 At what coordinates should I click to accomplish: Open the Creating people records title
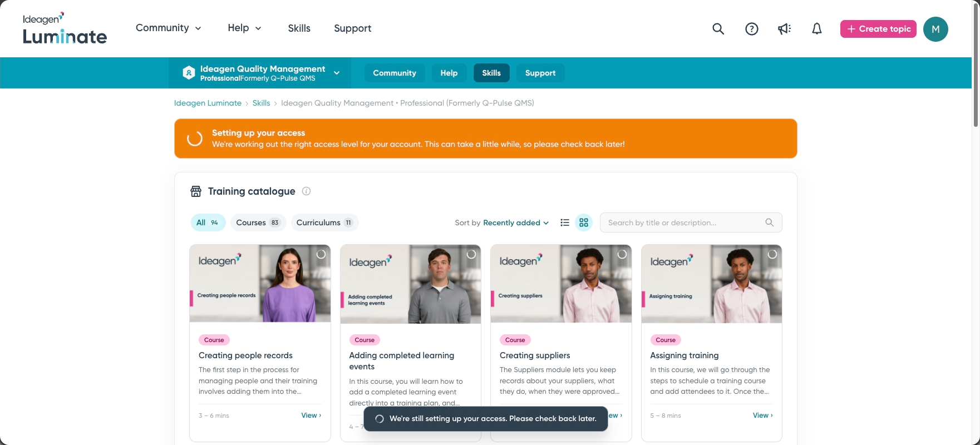245,355
